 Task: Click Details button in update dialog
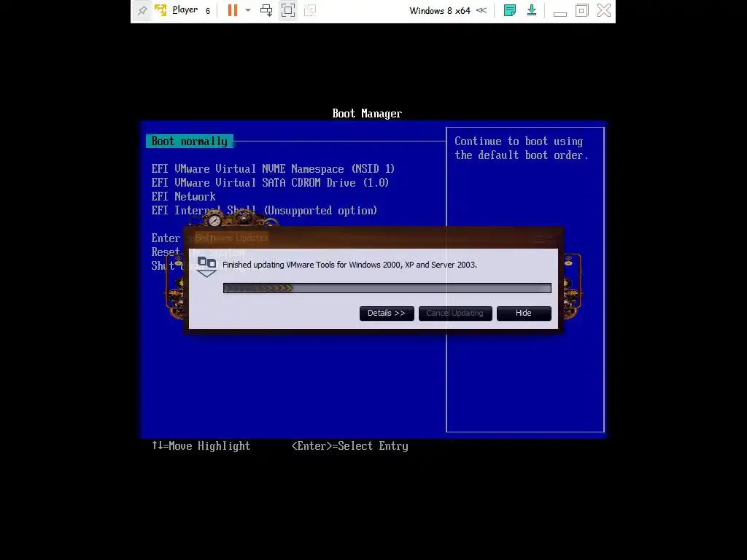point(387,314)
